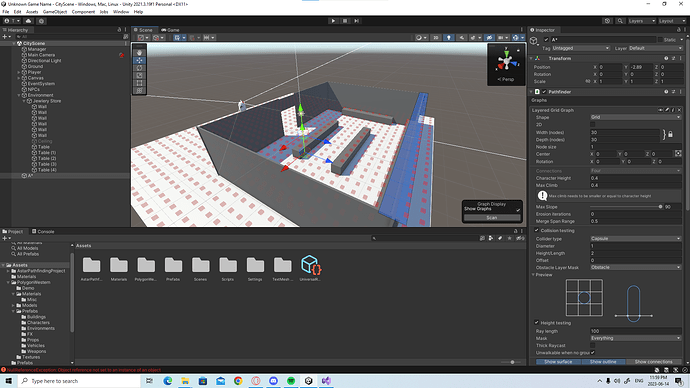
Task: Select the Move tool in scene toolbar
Action: [x=139, y=60]
